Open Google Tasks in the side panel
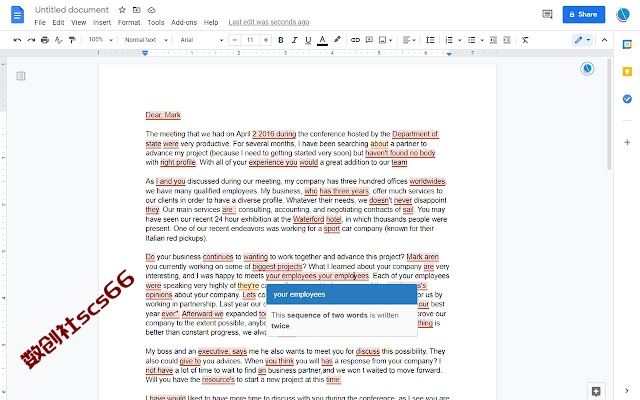 pyautogui.click(x=627, y=99)
